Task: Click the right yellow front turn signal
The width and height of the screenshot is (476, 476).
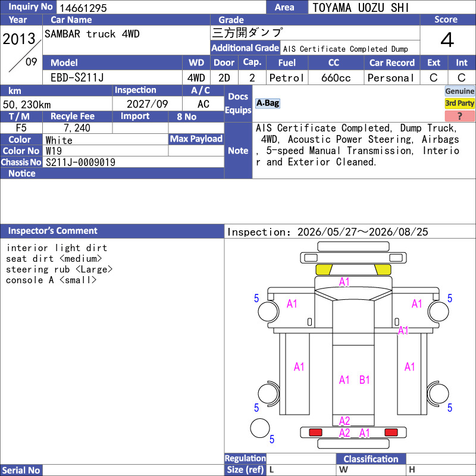Action: tap(383, 270)
